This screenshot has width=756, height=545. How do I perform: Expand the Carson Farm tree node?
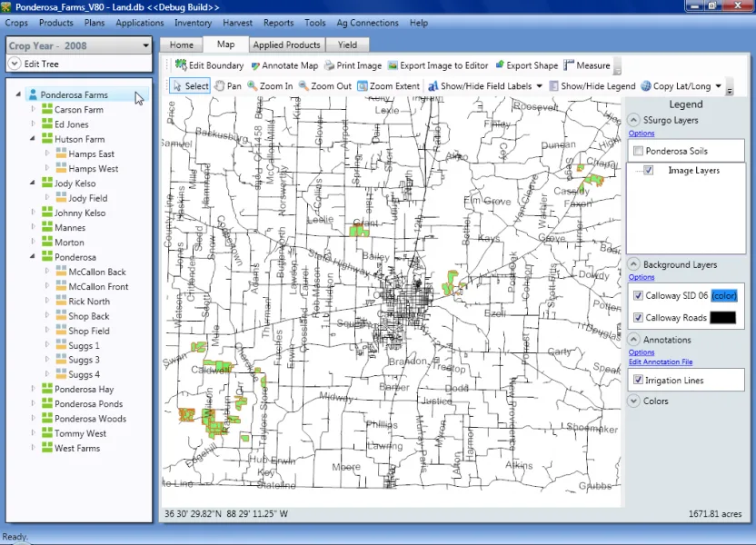tap(34, 109)
